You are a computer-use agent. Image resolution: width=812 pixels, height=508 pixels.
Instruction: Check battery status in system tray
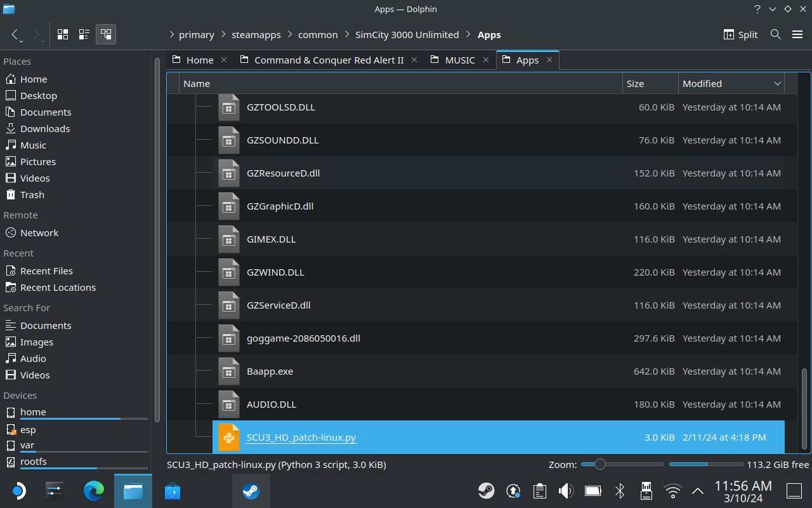coord(593,491)
